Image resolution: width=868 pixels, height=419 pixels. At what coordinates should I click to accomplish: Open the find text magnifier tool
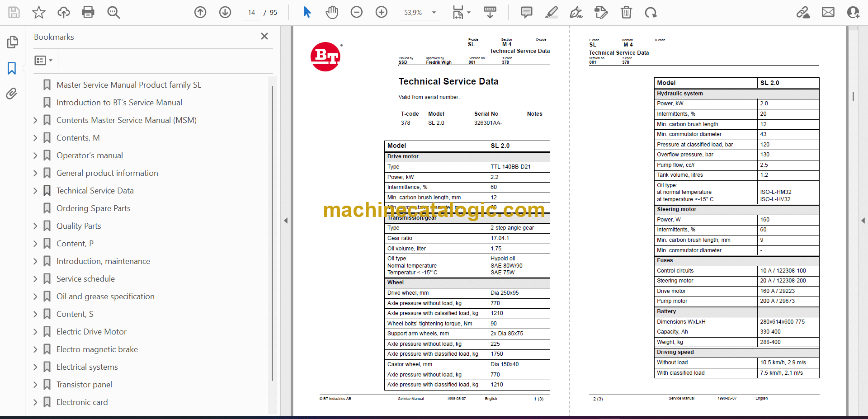tap(113, 12)
